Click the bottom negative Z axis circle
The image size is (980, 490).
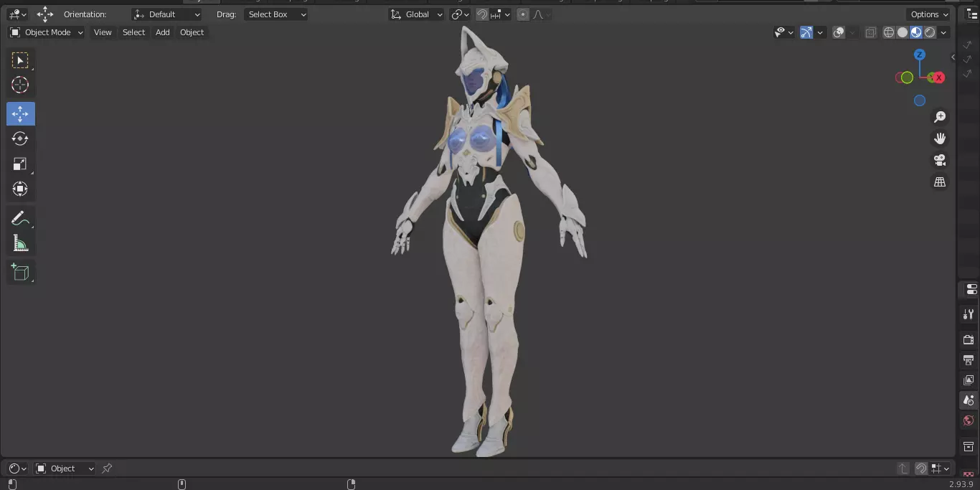click(920, 100)
